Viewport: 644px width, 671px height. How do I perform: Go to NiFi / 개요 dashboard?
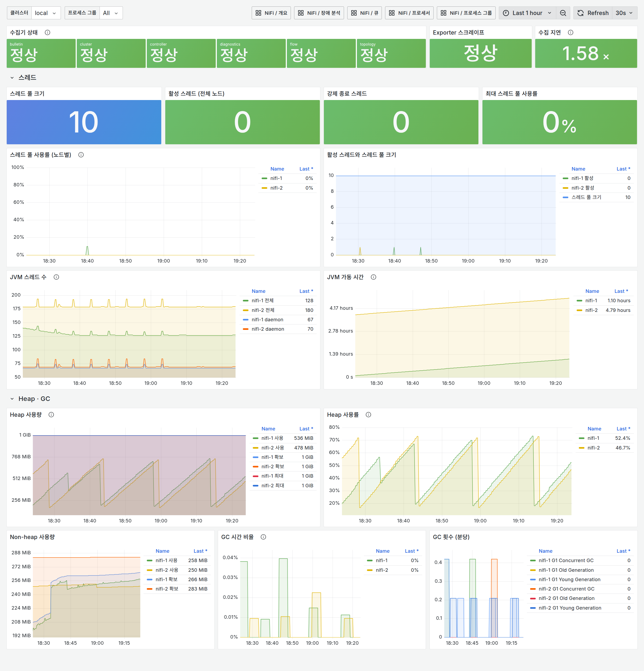click(271, 13)
